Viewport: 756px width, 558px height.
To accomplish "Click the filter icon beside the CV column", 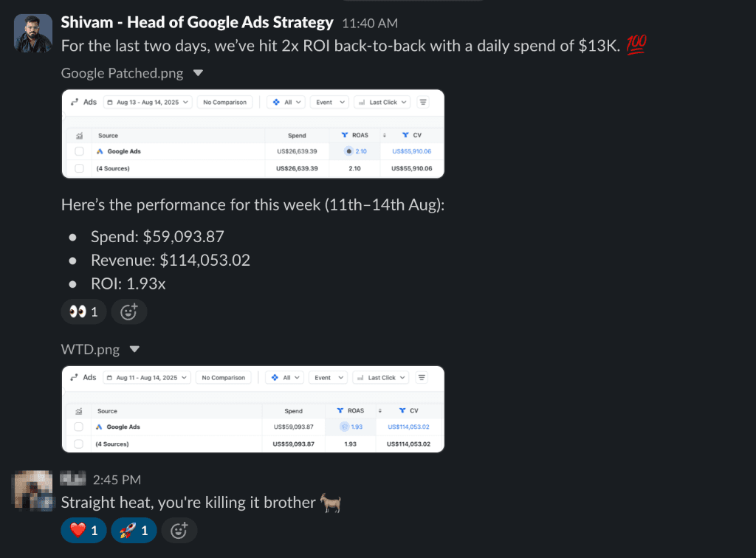I will (x=405, y=135).
